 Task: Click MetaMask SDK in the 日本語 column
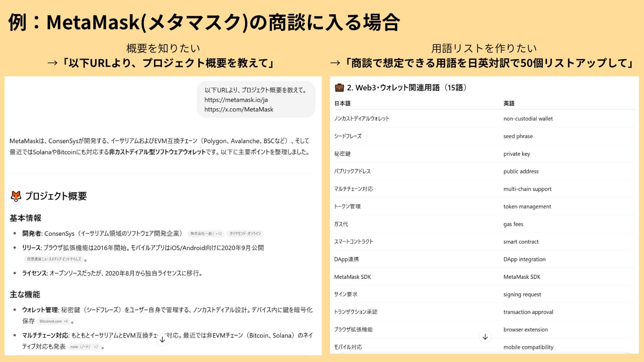pyautogui.click(x=353, y=277)
